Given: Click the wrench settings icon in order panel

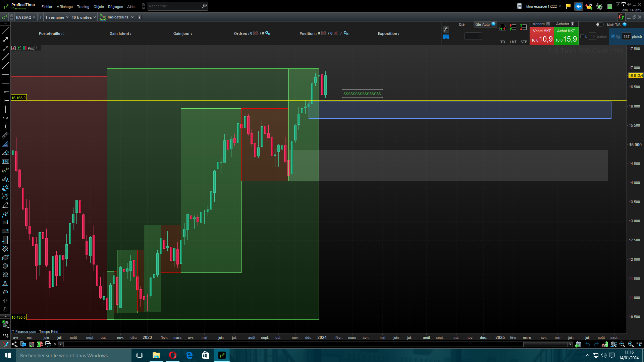Looking at the screenshot, I should point(446,29).
